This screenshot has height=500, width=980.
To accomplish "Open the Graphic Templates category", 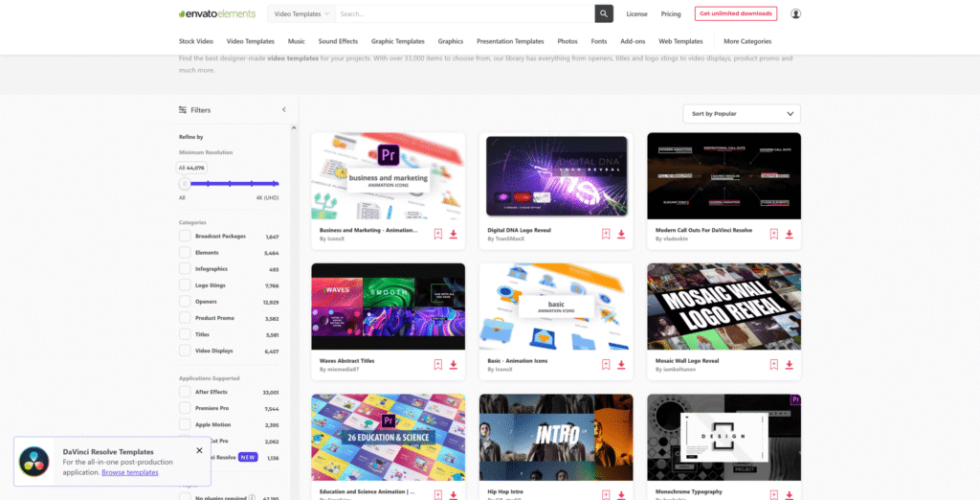I will pyautogui.click(x=397, y=41).
